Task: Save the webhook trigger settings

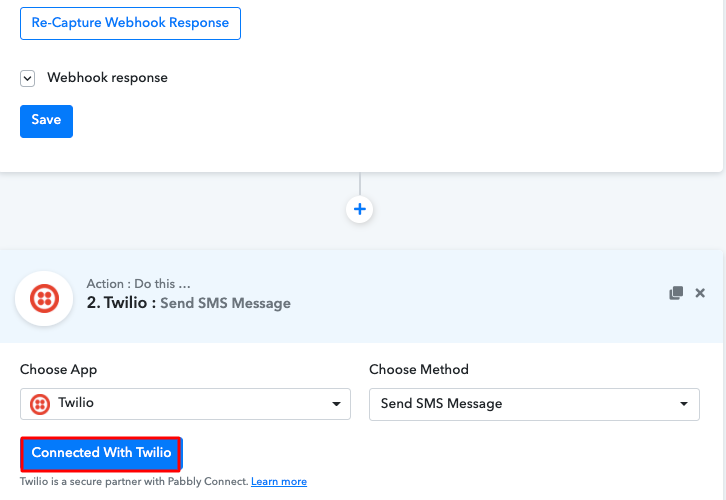Action: coord(46,121)
